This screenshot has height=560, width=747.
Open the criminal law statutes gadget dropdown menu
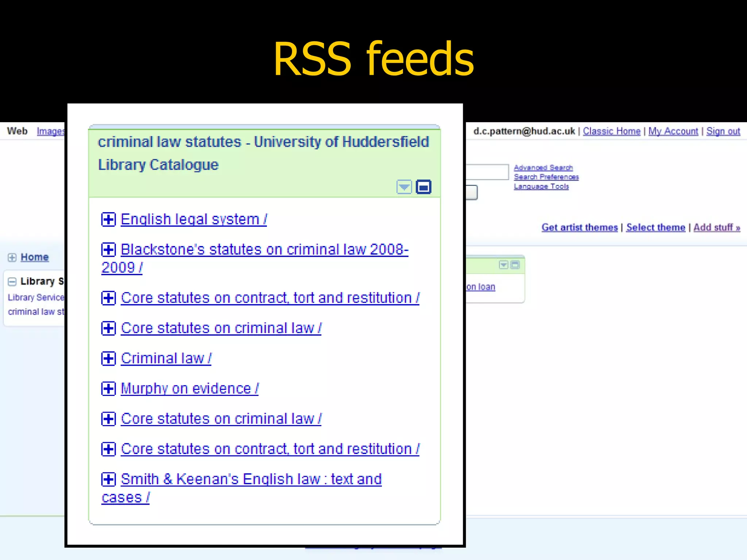[x=404, y=187]
